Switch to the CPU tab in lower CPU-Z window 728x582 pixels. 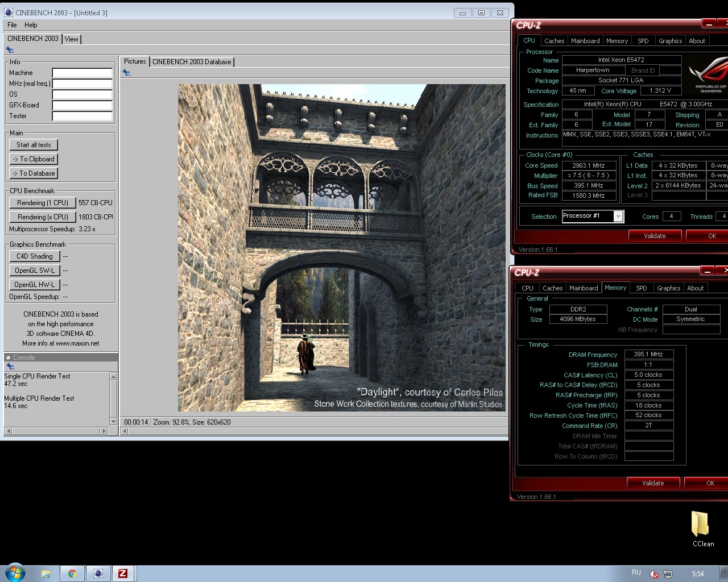click(528, 288)
